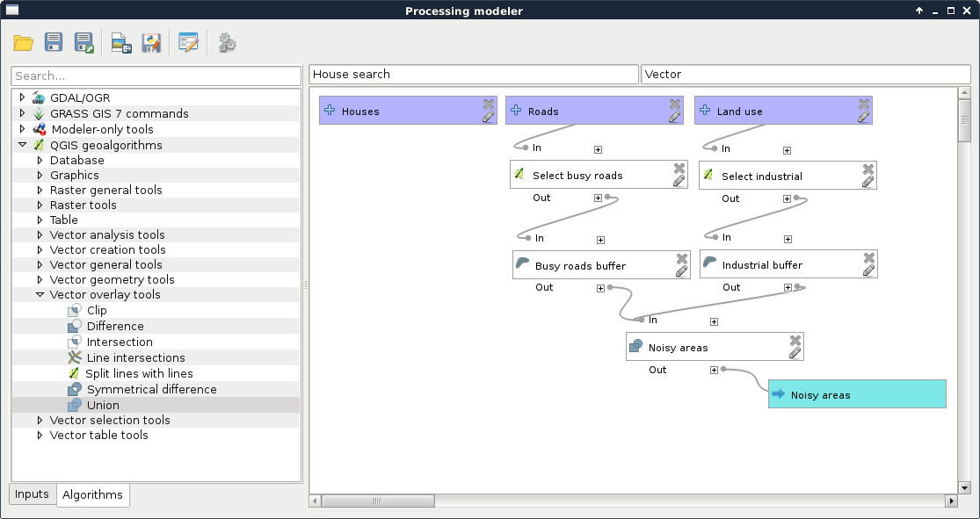Collapse Vector overlay tools group

(40, 294)
